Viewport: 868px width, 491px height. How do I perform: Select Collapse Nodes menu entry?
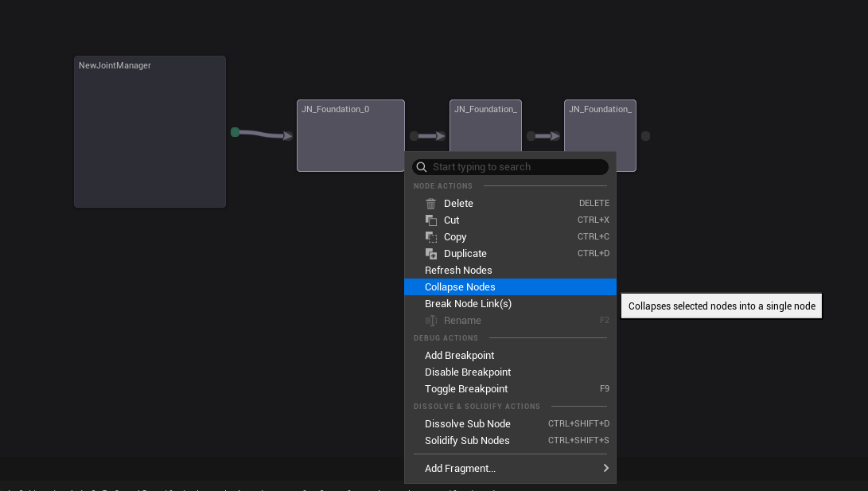pos(460,287)
